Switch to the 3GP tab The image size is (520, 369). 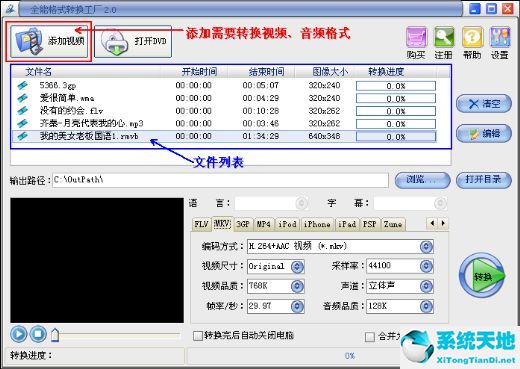[x=243, y=224]
